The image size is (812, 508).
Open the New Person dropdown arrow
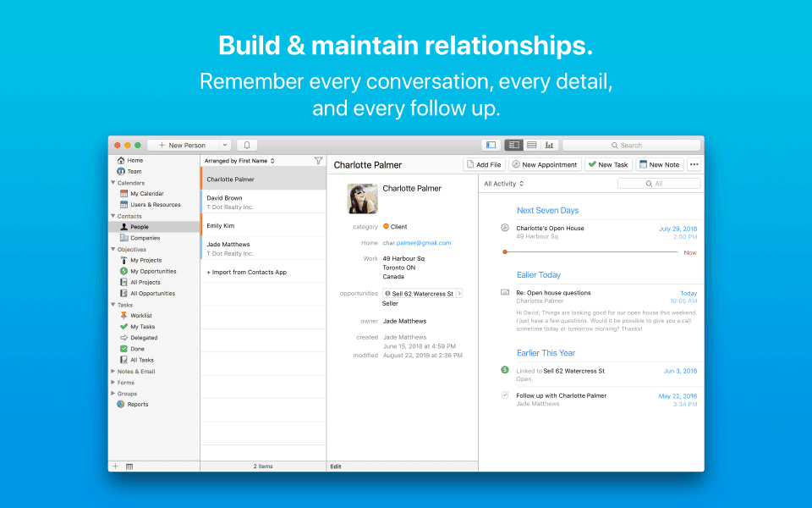(x=224, y=145)
